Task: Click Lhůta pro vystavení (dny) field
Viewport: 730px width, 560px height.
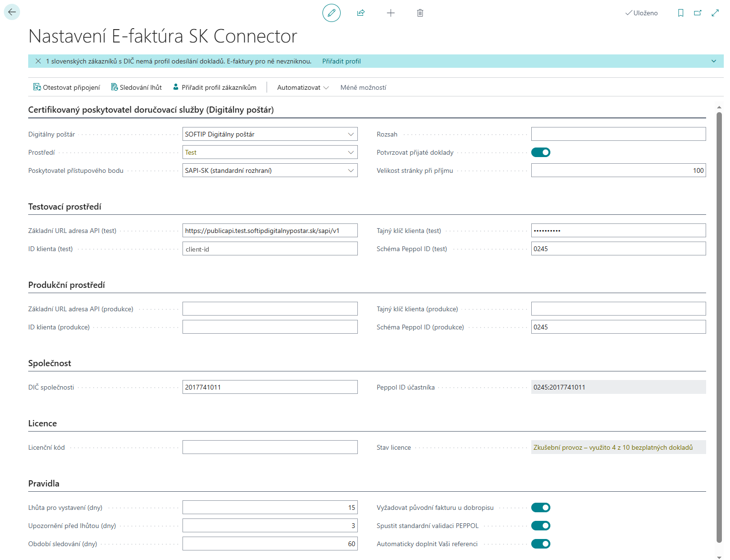Action: tap(270, 507)
